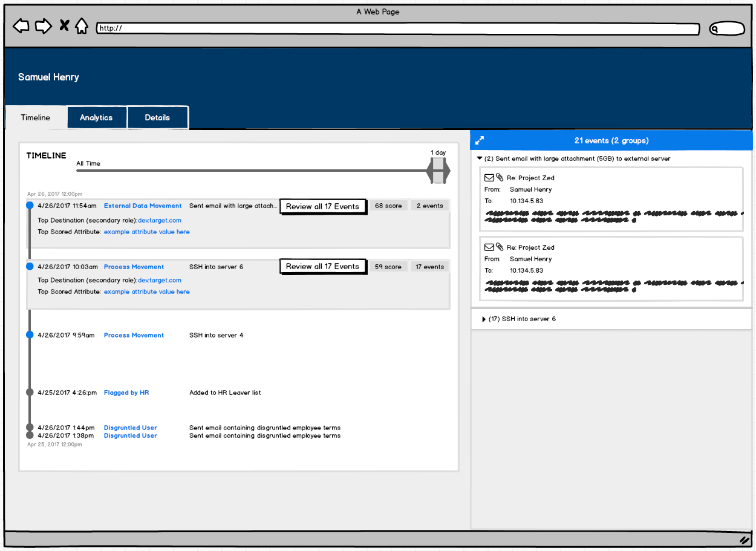This screenshot has width=756, height=551.
Task: Open the Process Movement link at 9:59am
Action: point(134,335)
